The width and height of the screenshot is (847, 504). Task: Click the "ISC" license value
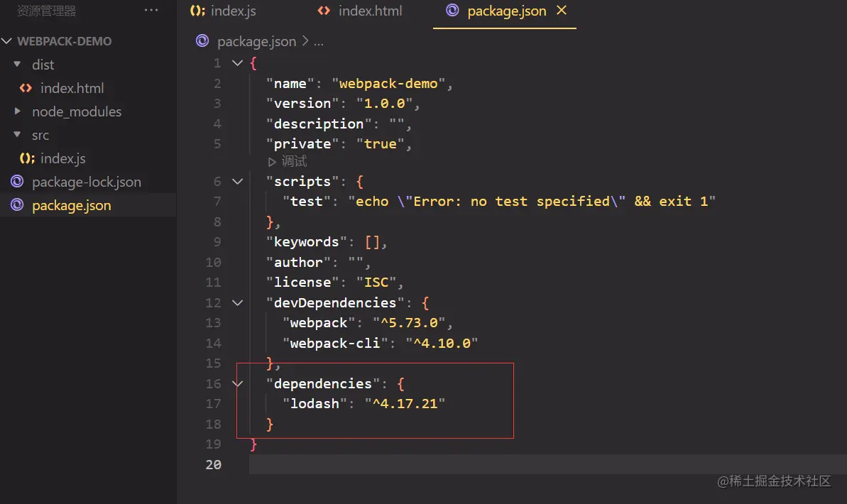[376, 282]
